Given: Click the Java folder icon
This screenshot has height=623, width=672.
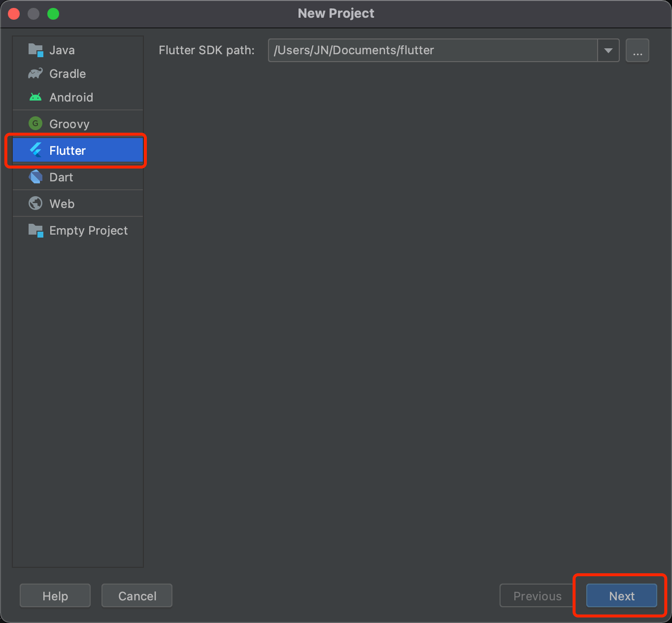Looking at the screenshot, I should click(x=36, y=50).
